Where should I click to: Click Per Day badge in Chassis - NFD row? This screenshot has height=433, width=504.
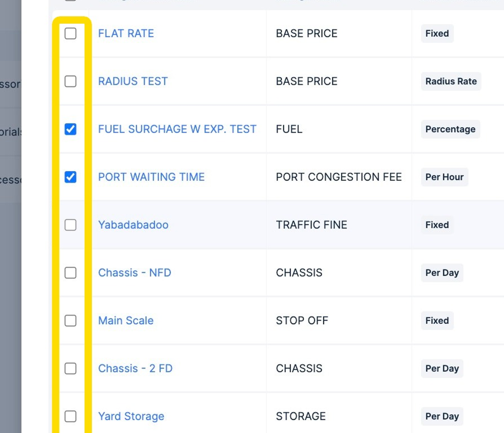click(x=442, y=273)
